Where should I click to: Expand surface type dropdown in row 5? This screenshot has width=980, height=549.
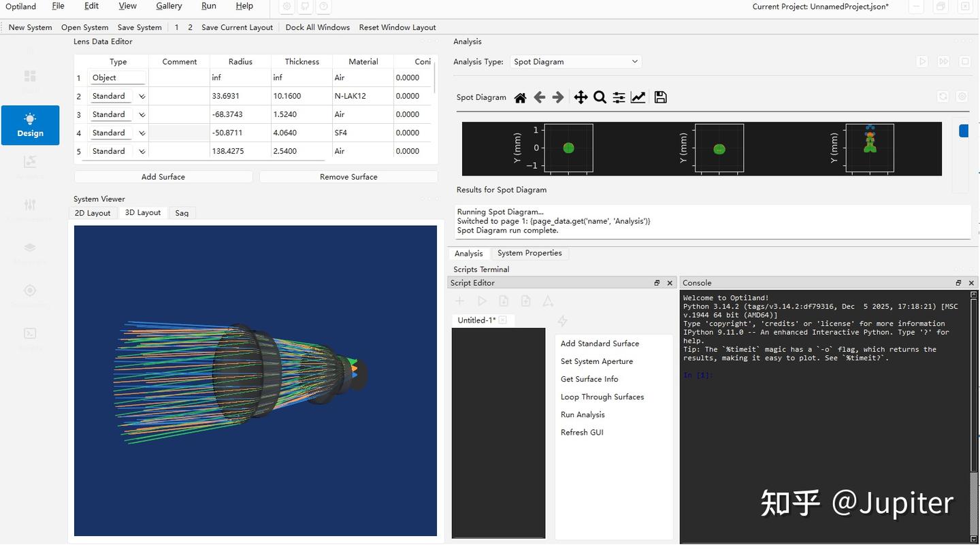pyautogui.click(x=142, y=152)
